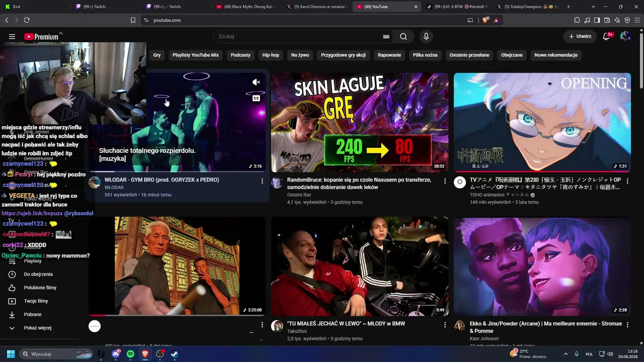The width and height of the screenshot is (644, 362).
Task: Open the WŁODAR channel link
Action: (x=114, y=188)
